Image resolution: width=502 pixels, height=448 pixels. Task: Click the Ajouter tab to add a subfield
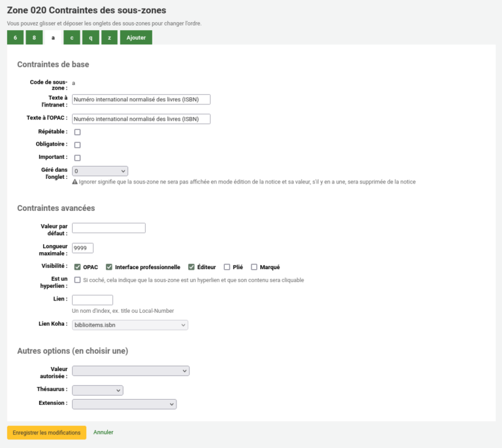pos(136,37)
